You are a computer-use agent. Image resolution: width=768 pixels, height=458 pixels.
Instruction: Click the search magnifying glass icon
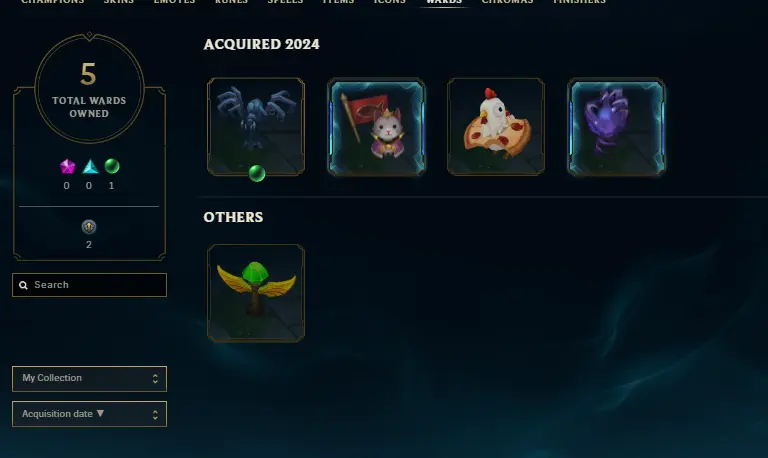point(23,285)
